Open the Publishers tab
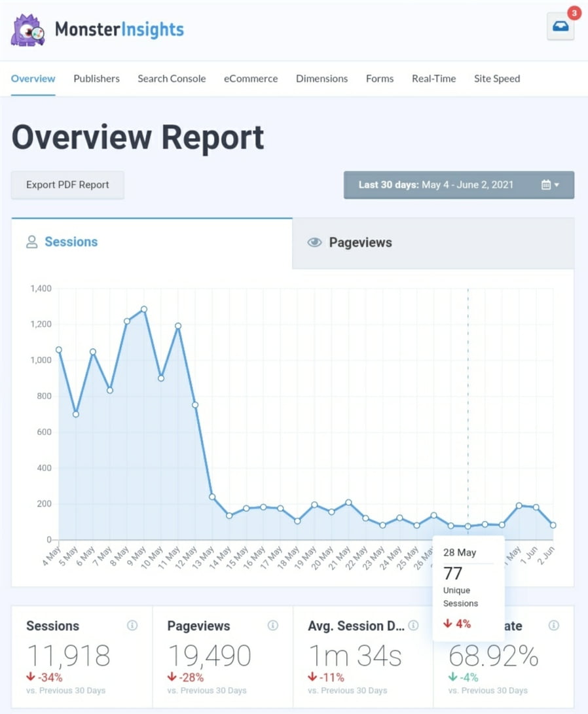The width and height of the screenshot is (588, 714). 96,79
